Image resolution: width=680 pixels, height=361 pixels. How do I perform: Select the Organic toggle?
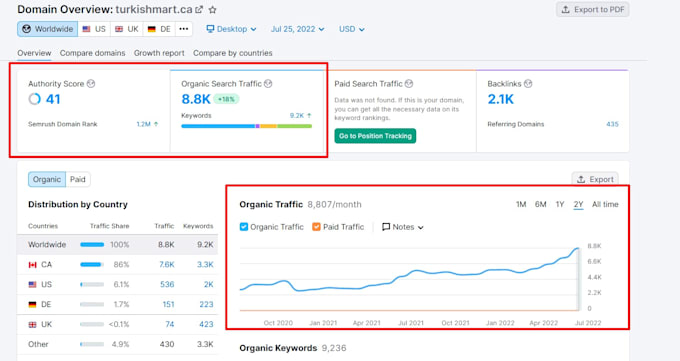point(47,179)
